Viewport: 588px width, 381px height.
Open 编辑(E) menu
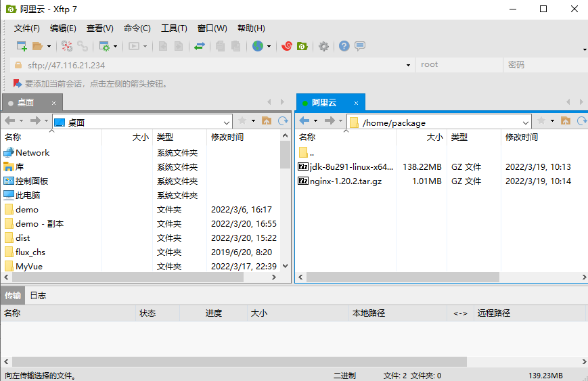click(x=63, y=28)
